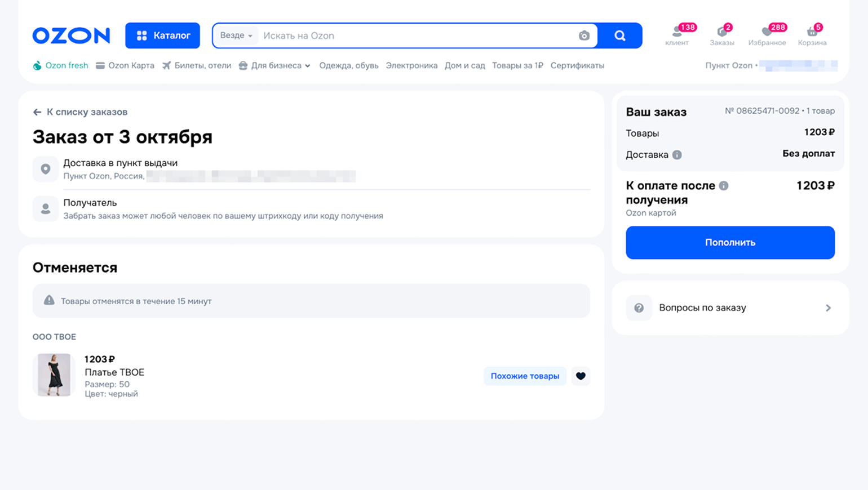This screenshot has width=868, height=490.
Task: Click the Заказ от 3 октября heading
Action: coord(122,137)
